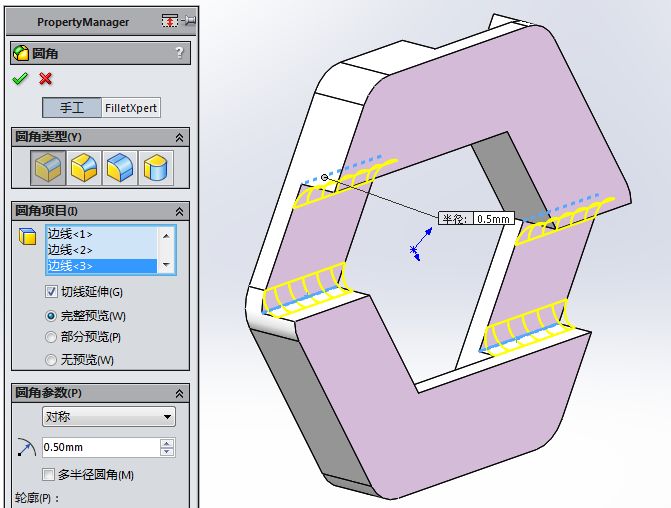Click the 0.50mm radius input field

click(x=101, y=447)
